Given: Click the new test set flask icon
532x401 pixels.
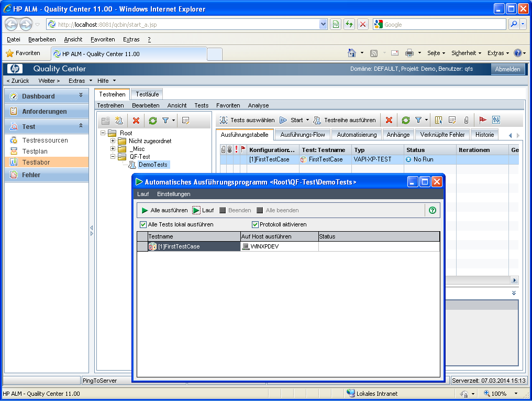Looking at the screenshot, I should (x=119, y=121).
